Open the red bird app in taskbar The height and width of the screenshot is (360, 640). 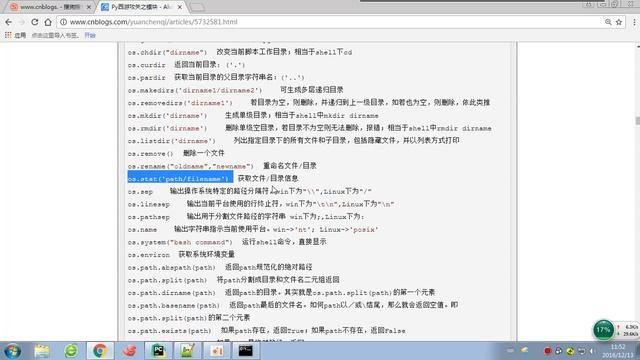coord(129,351)
